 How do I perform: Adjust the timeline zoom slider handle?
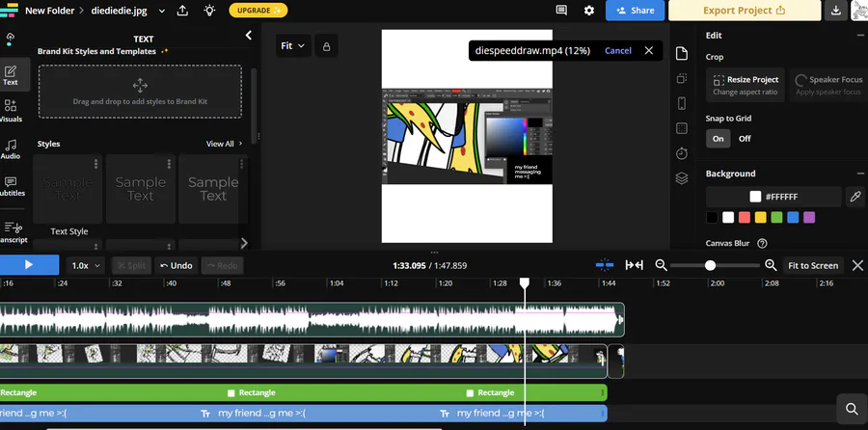[710, 266]
